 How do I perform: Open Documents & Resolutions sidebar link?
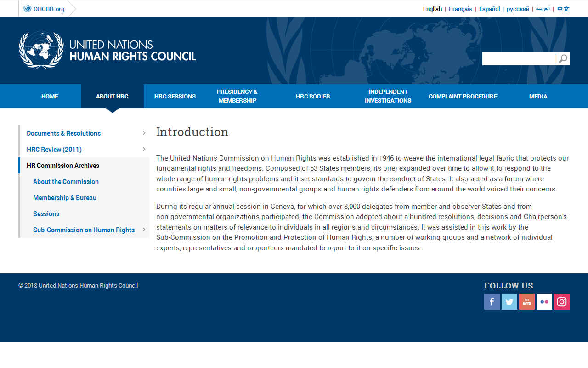(63, 133)
